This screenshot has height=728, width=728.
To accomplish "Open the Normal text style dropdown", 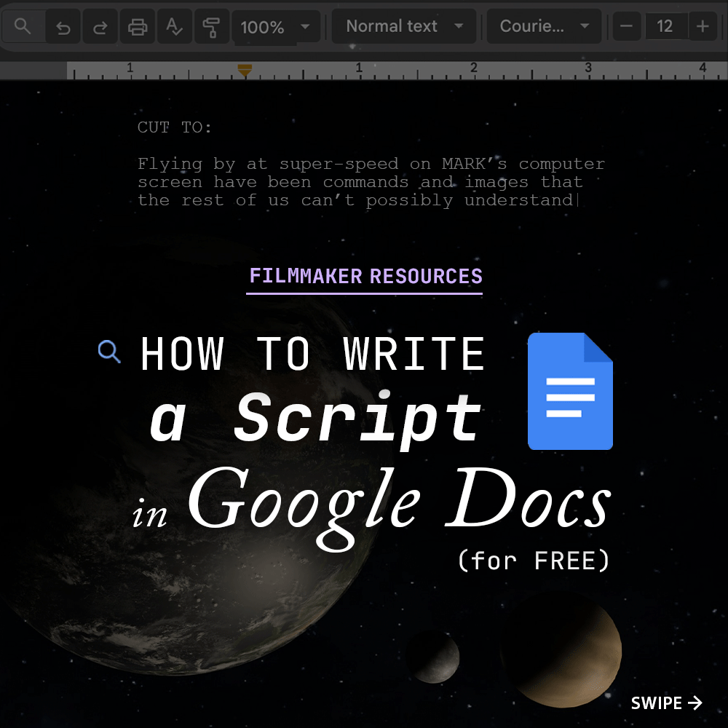I will 404,26.
